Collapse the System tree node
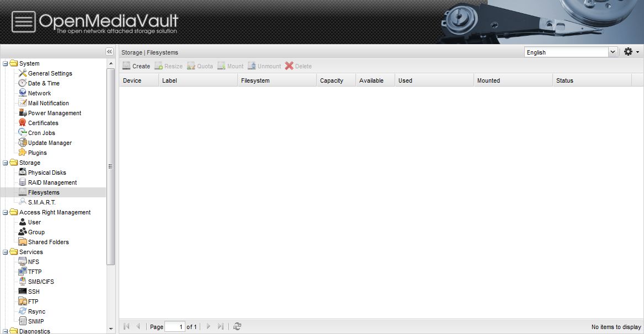This screenshot has width=644, height=334. 6,63
